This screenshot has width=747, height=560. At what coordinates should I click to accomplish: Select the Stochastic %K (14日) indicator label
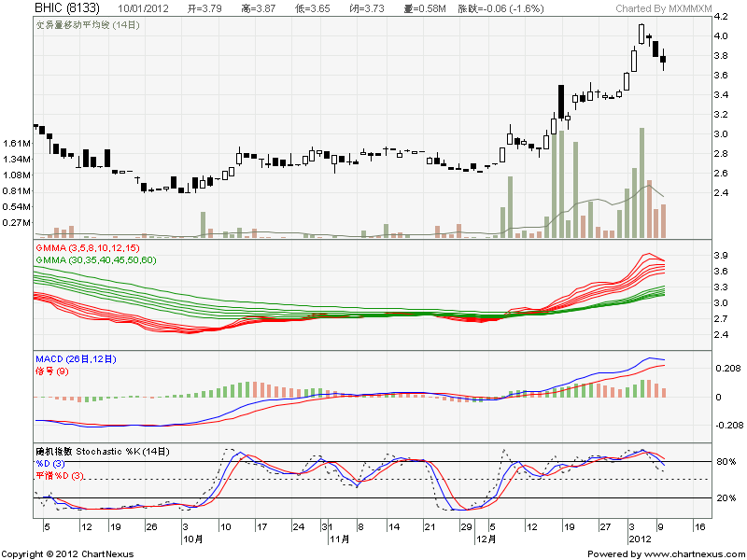click(103, 451)
